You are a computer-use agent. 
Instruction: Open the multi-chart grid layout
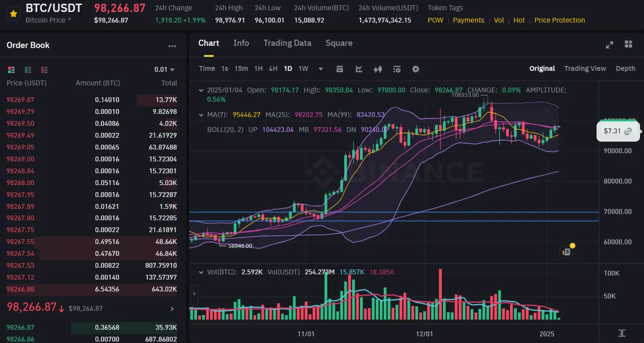tap(628, 44)
